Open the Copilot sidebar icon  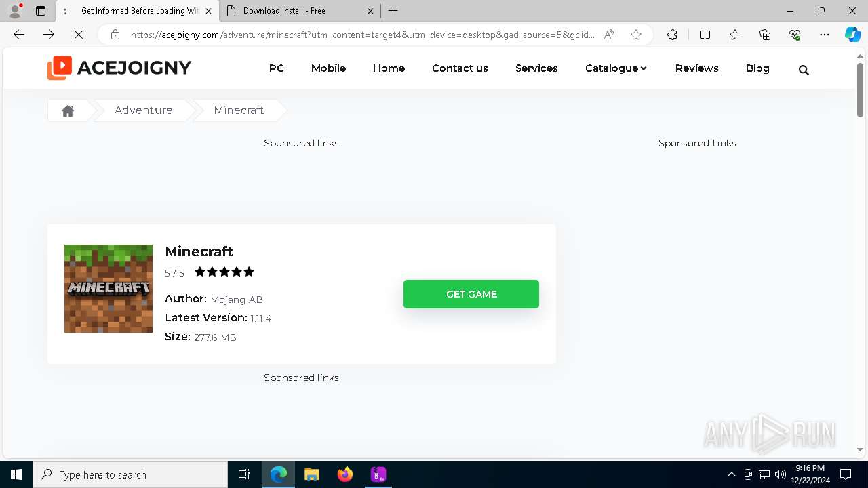(x=852, y=35)
